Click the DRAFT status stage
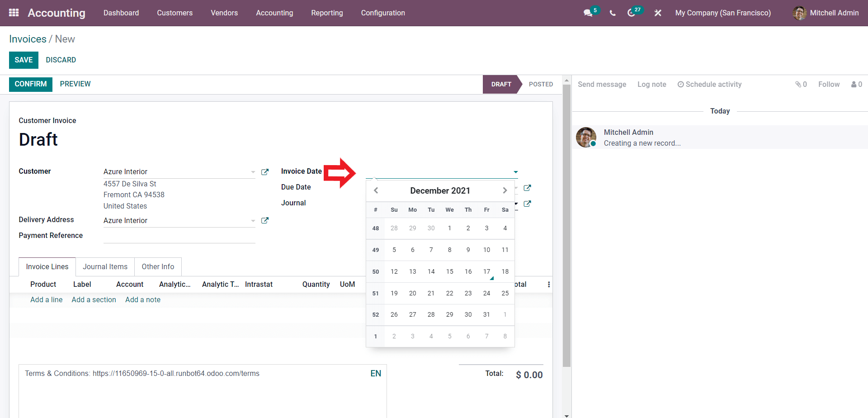This screenshot has height=418, width=868. 501,84
